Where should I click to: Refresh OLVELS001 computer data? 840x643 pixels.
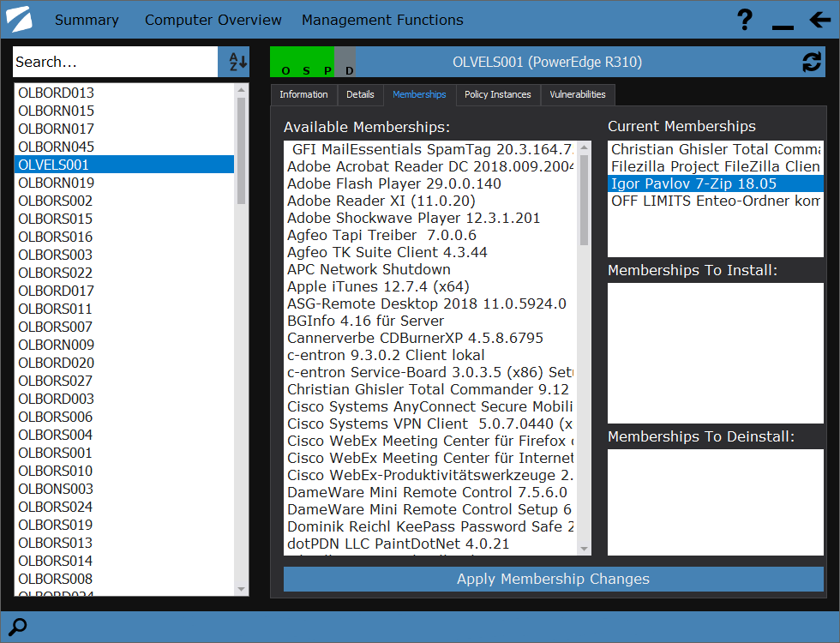pyautogui.click(x=812, y=62)
